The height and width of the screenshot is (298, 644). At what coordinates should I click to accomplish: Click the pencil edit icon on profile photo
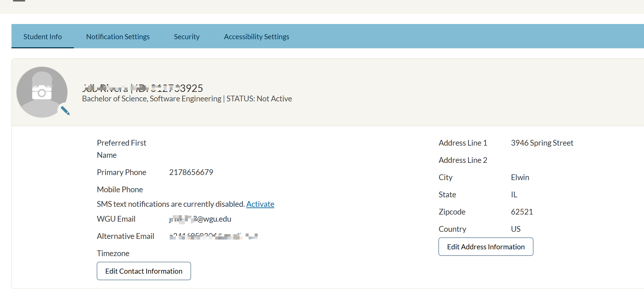65,110
